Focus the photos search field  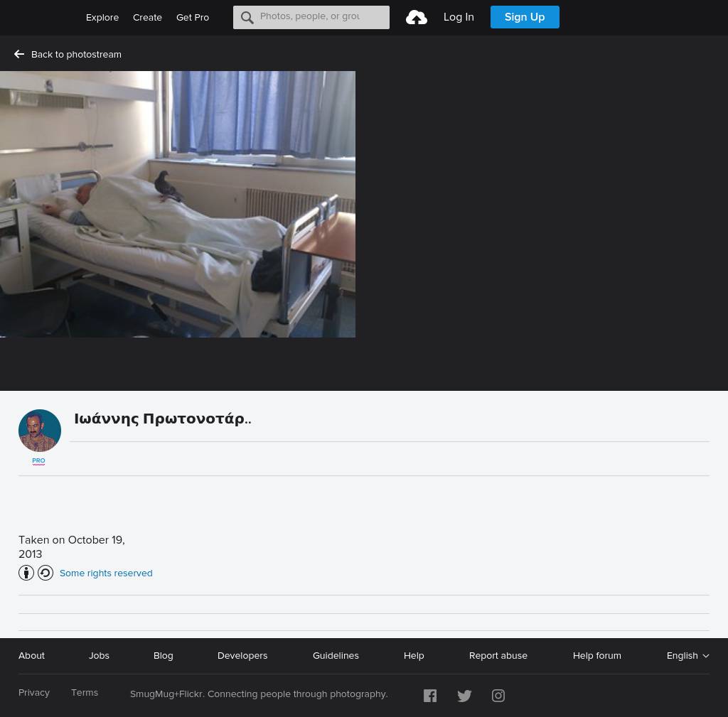(x=320, y=17)
